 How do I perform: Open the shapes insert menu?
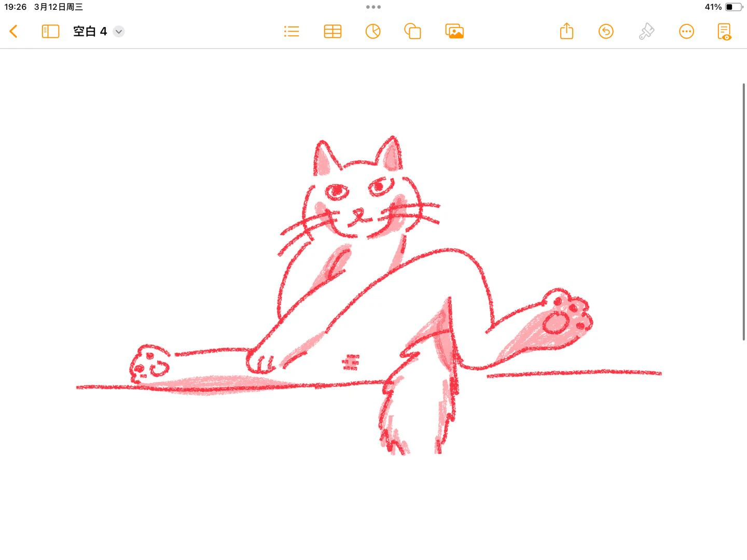(413, 32)
